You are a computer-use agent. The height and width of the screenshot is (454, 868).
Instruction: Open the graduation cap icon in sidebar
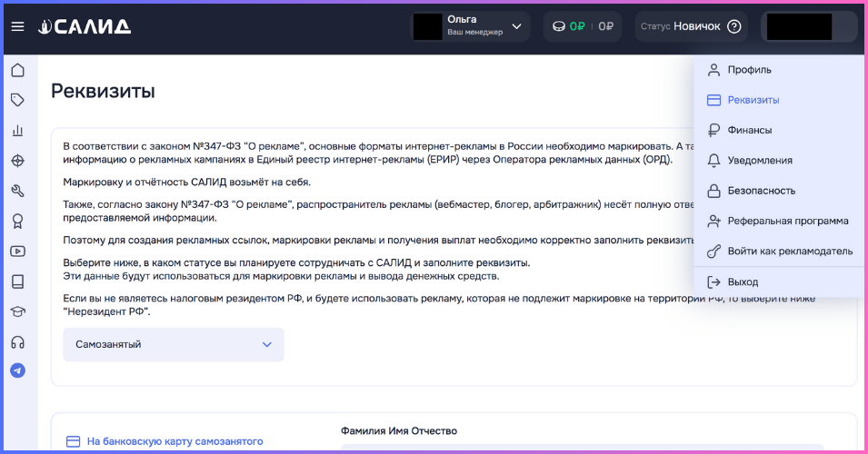coord(17,311)
